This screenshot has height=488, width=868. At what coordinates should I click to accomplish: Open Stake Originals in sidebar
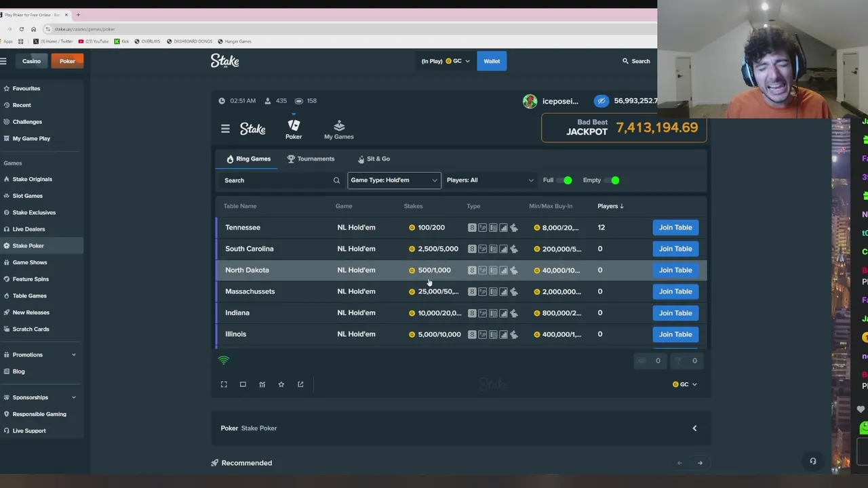(x=41, y=179)
